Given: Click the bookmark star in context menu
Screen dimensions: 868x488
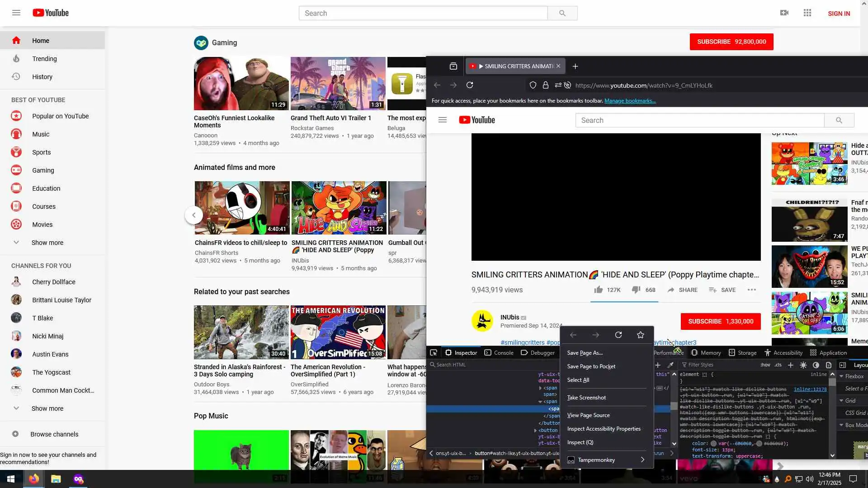Looking at the screenshot, I should pos(640,335).
